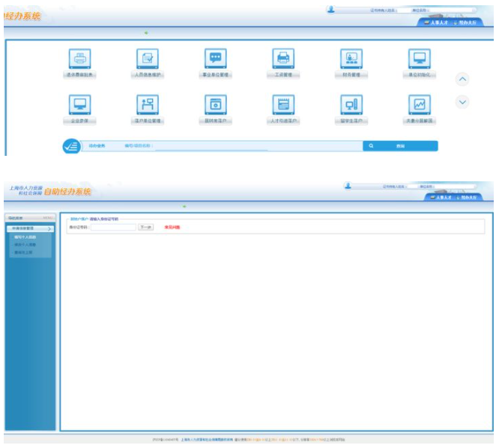Click the 待办业务 label
The height and width of the screenshot is (448, 499).
(97, 146)
